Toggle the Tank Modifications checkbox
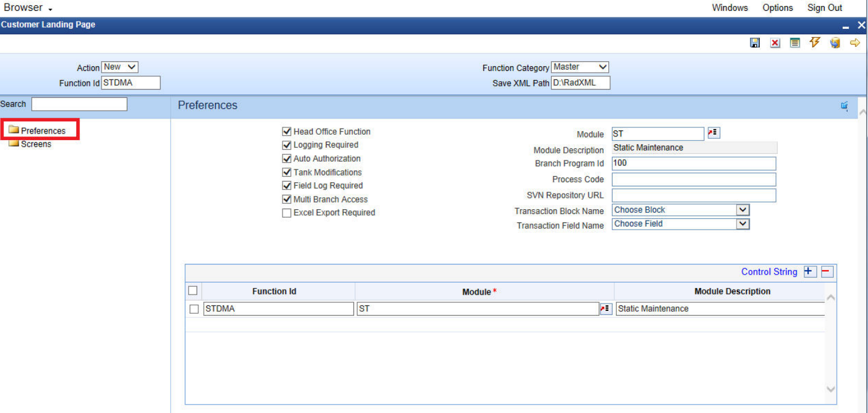 click(x=287, y=172)
